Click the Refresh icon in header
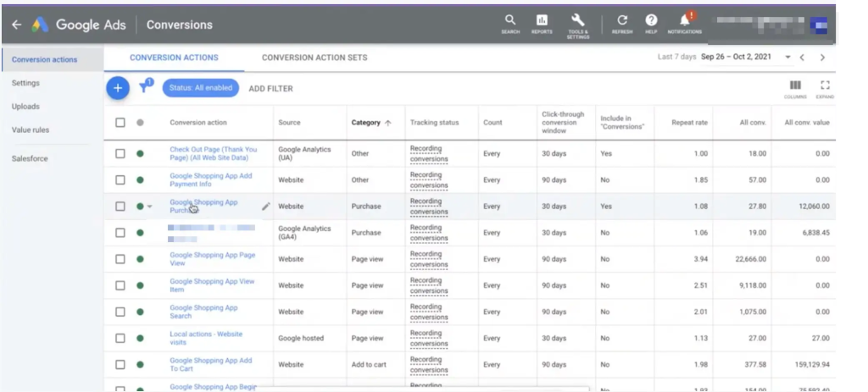The image size is (868, 392). [x=622, y=20]
